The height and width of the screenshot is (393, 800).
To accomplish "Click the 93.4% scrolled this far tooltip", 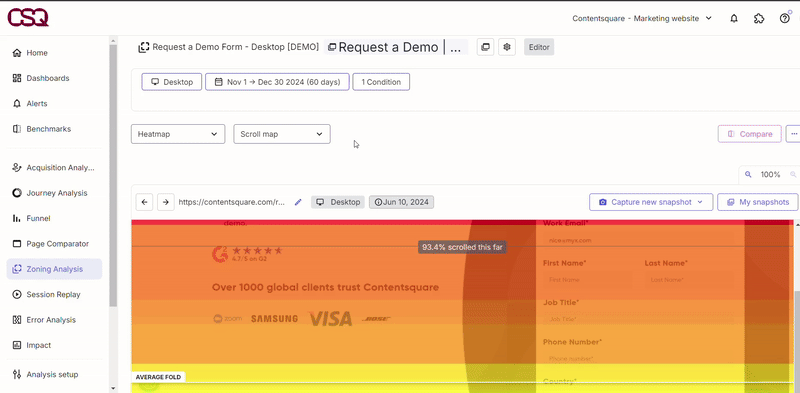I will [x=462, y=248].
